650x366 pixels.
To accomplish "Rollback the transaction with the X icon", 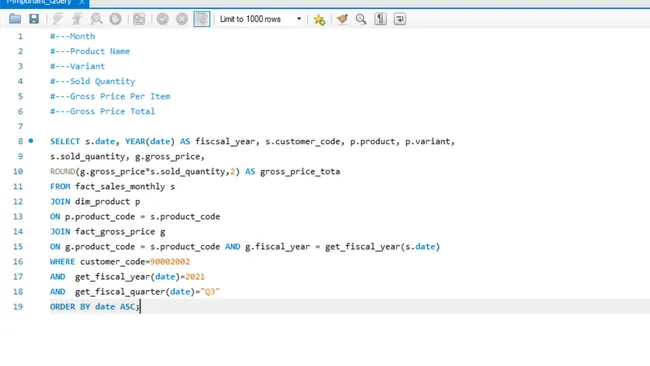I will pos(182,19).
